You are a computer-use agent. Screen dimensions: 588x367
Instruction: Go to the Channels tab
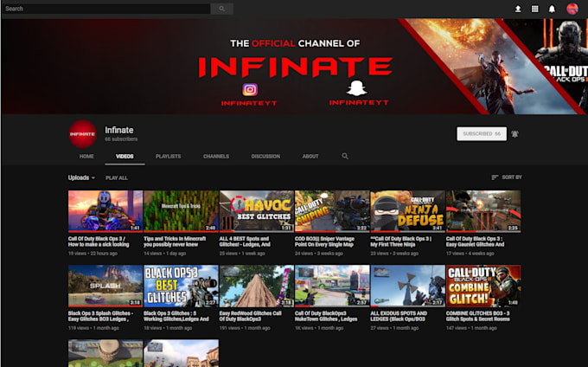point(216,156)
